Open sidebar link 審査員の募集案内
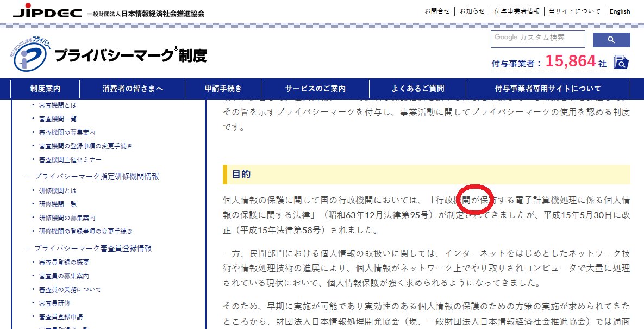 coord(64,276)
